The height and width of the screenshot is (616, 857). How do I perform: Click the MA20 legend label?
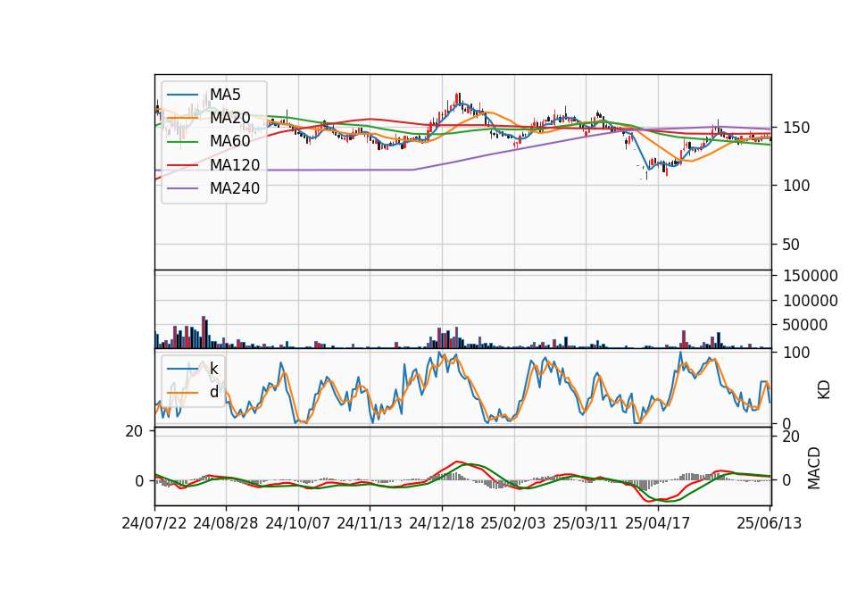pos(229,118)
